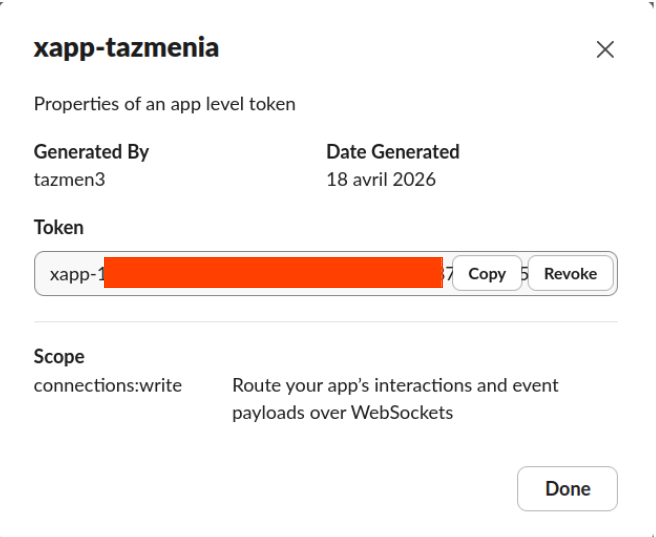
Task: Click the divider line above Scope
Action: click(x=326, y=322)
